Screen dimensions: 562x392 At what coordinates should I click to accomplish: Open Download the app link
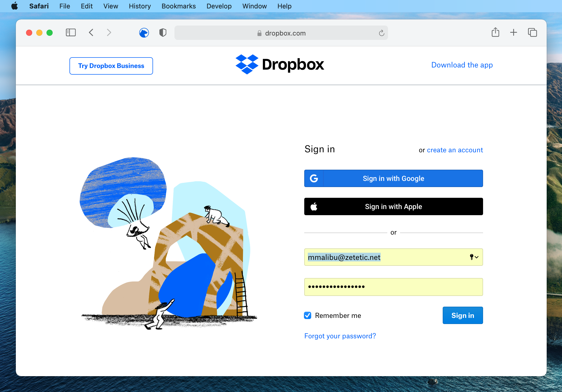[x=462, y=65]
